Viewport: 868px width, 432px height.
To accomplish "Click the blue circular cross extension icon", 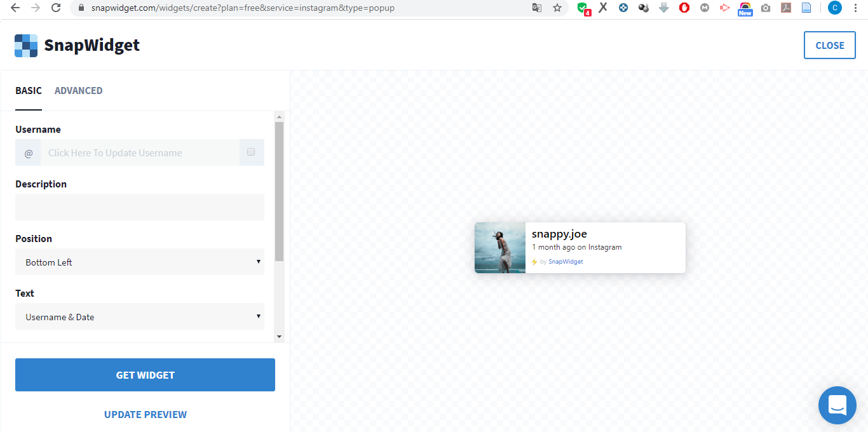I will (623, 8).
